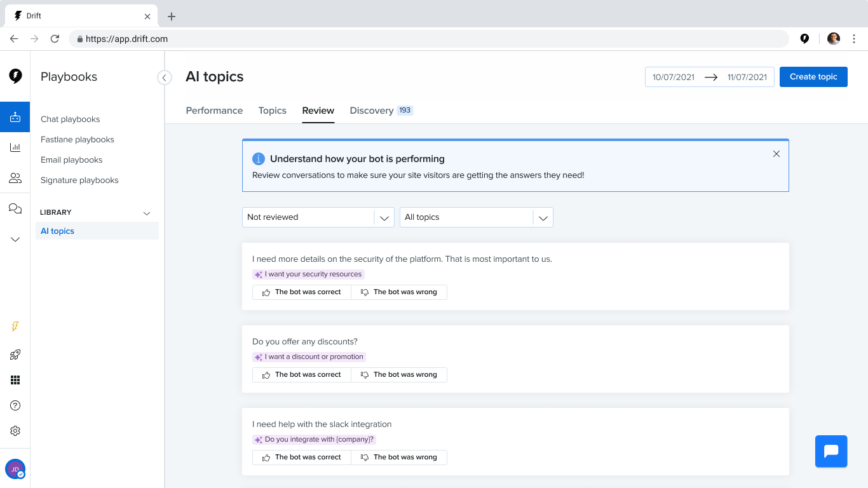
Task: Click the start date 10/07/2021 field
Action: coord(674,77)
